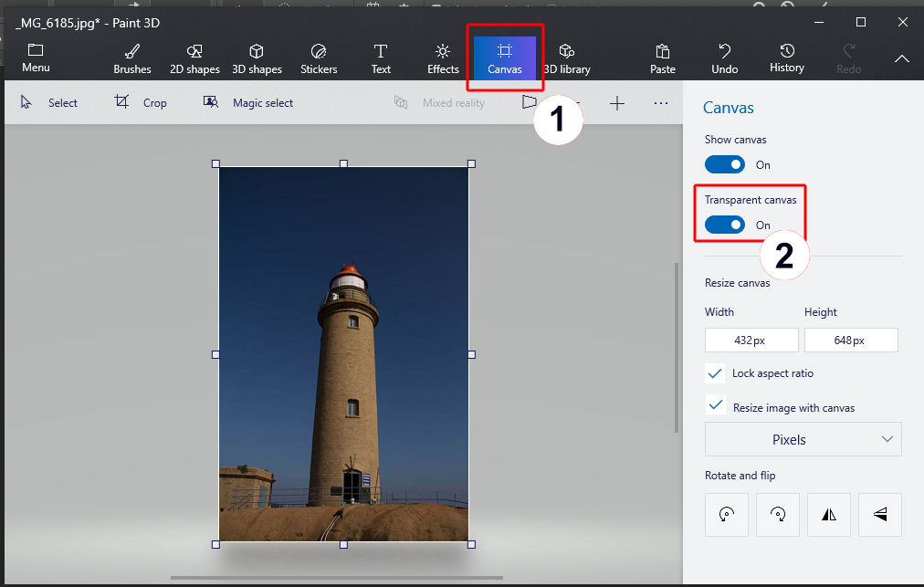Select the Magic select tool
This screenshot has width=924, height=587.
point(248,102)
